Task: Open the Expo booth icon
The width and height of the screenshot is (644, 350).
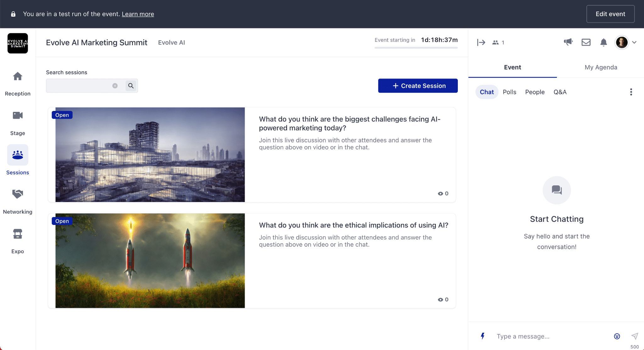Action: [x=18, y=234]
